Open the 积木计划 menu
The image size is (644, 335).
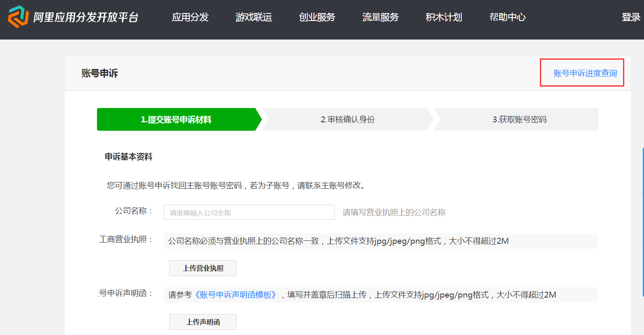point(444,17)
